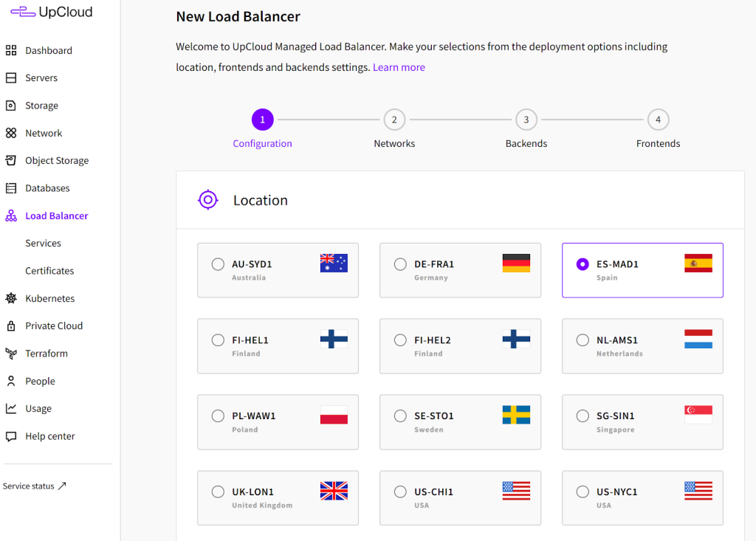The image size is (756, 541).
Task: Click the Usage chart icon
Action: click(x=11, y=409)
